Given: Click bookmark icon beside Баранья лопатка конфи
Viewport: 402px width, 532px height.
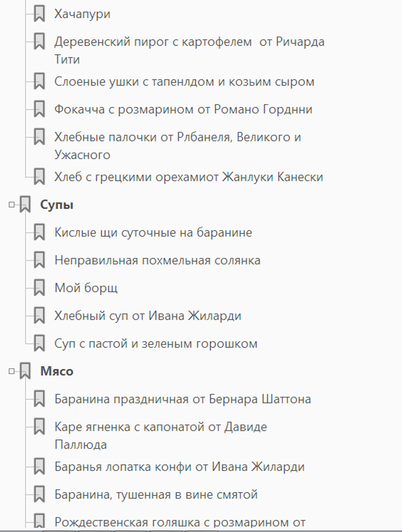Looking at the screenshot, I should (39, 467).
